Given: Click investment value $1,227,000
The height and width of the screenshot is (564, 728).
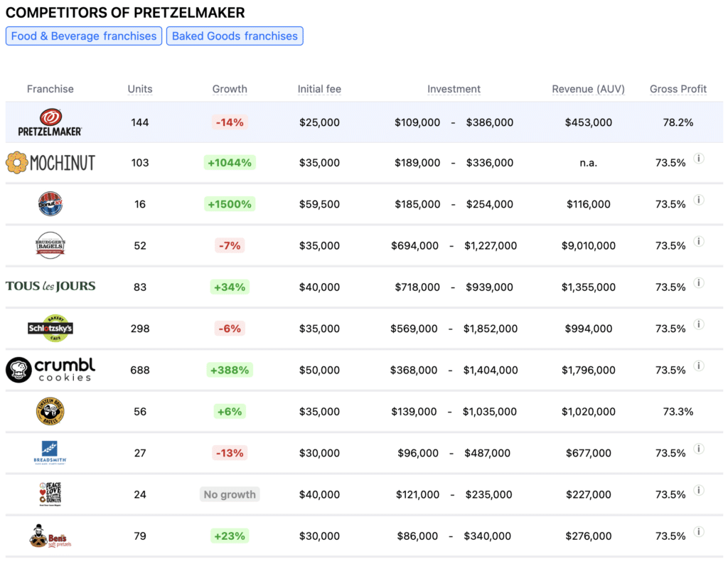Looking at the screenshot, I should coord(491,246).
